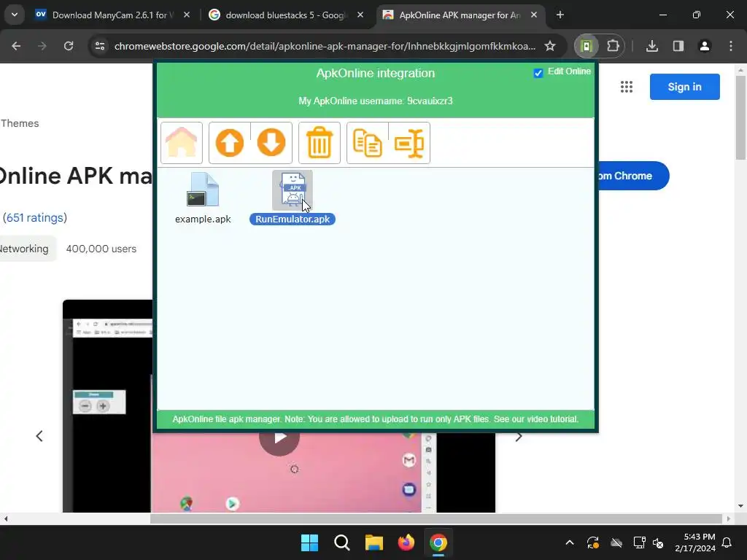Open Windows taskbar search

click(341, 542)
